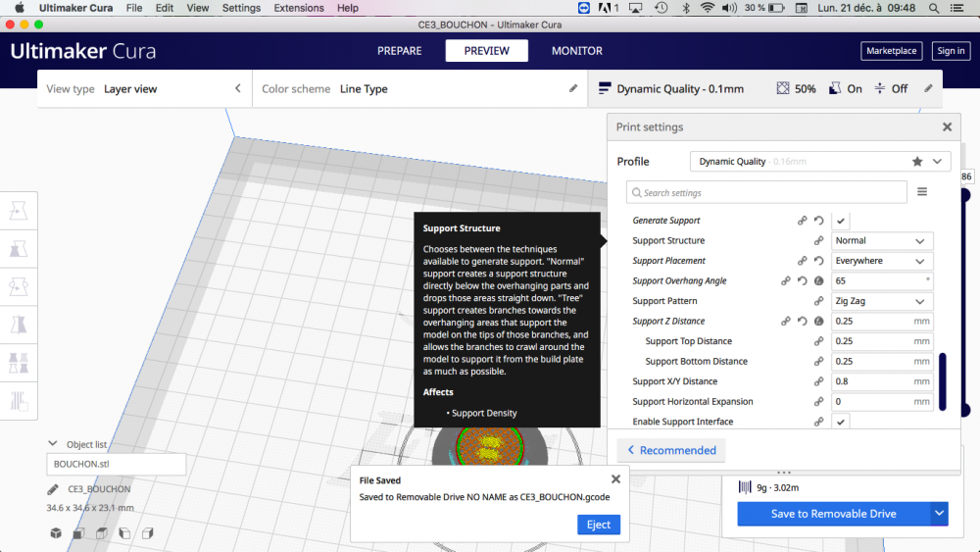Click Support X/Y Distance value field
980x552 pixels.
882,381
